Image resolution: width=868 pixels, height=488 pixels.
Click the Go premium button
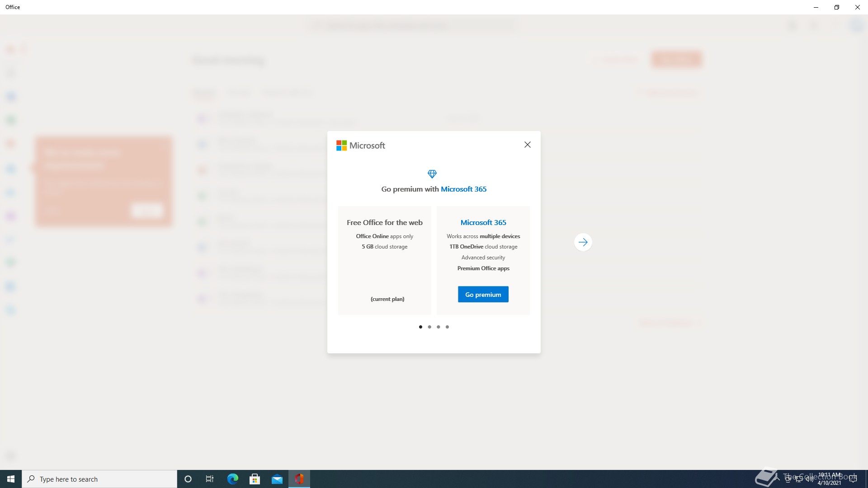483,294
